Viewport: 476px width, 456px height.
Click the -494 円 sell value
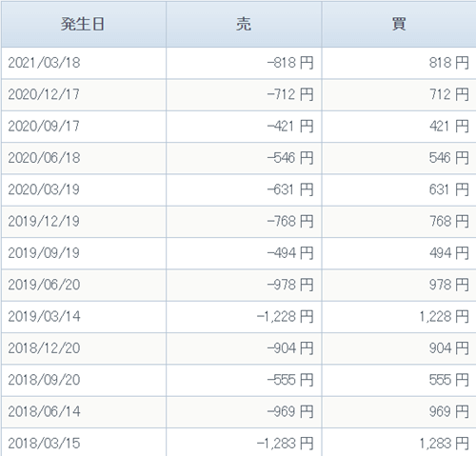(x=290, y=253)
